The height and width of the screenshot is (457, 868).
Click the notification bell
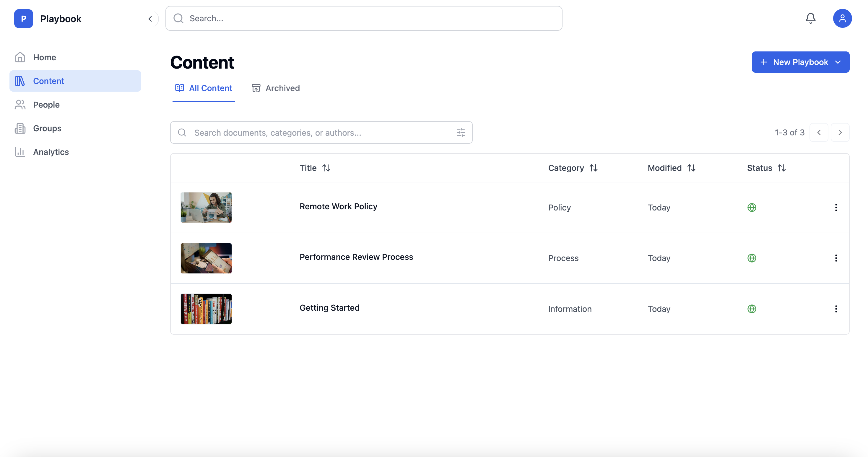point(810,18)
